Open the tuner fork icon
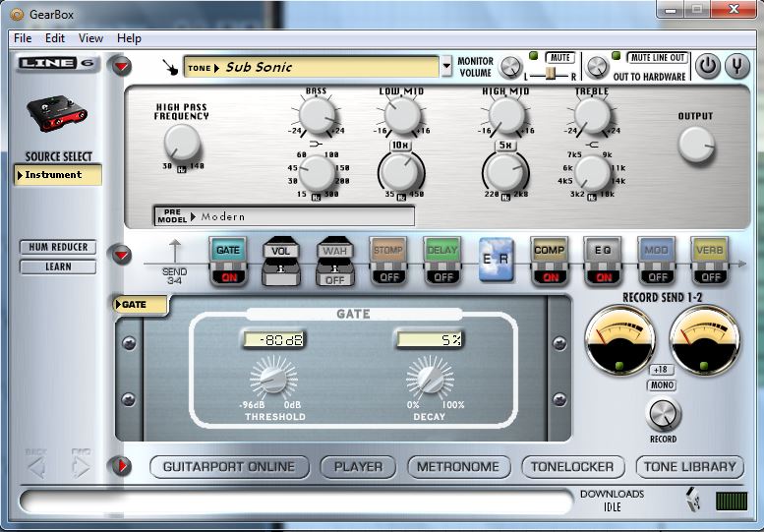The image size is (764, 532). [736, 66]
